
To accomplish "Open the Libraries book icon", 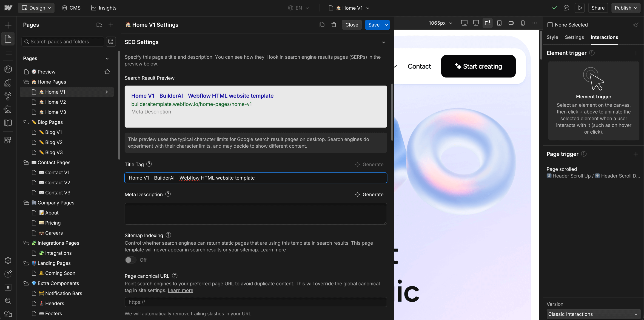I will [x=8, y=123].
